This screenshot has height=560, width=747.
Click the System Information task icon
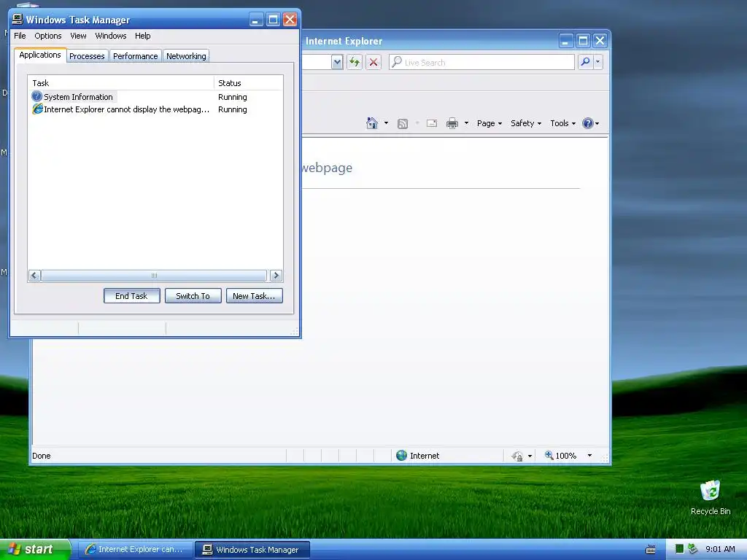coord(36,96)
